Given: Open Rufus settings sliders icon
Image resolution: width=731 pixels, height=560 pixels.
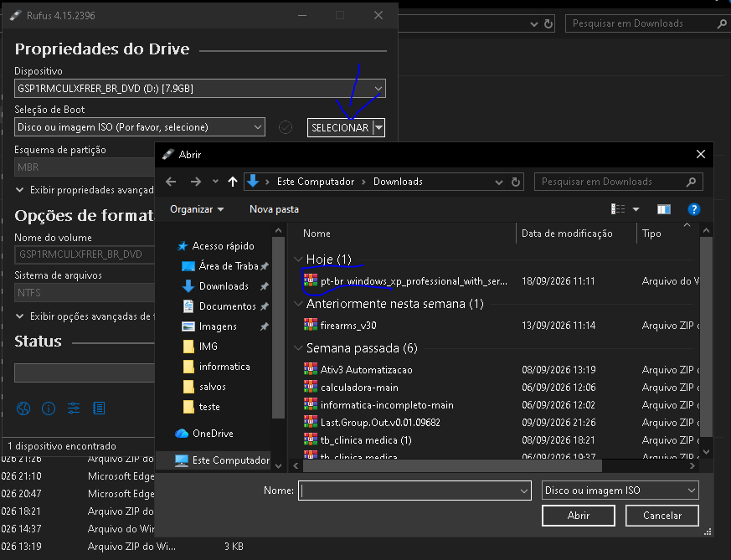Looking at the screenshot, I should (x=74, y=408).
